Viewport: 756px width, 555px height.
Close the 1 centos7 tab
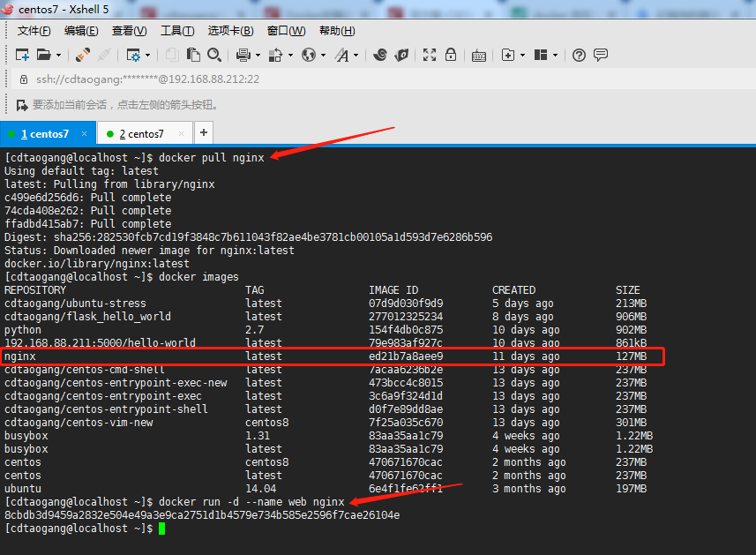pyautogui.click(x=85, y=133)
